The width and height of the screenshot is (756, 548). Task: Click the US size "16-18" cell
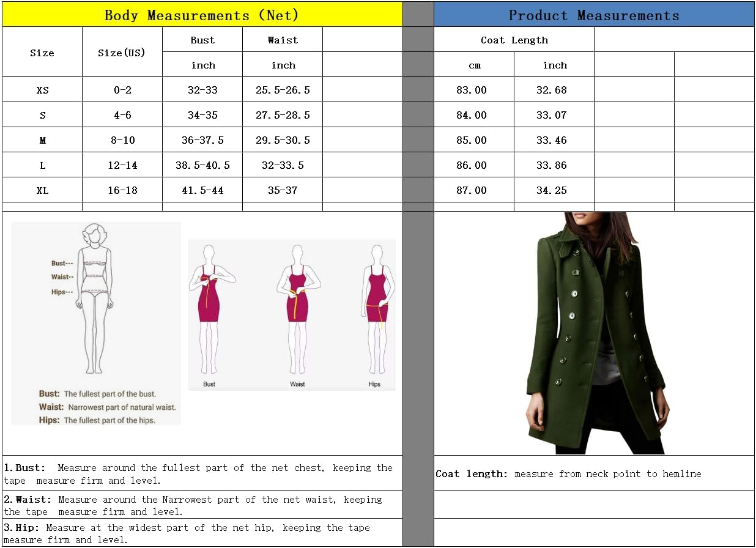coord(122,190)
